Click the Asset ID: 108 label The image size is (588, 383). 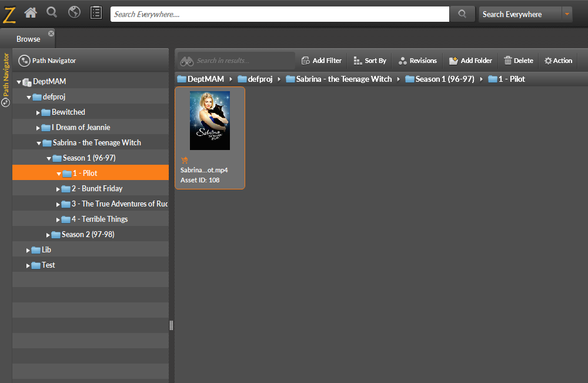coord(200,180)
